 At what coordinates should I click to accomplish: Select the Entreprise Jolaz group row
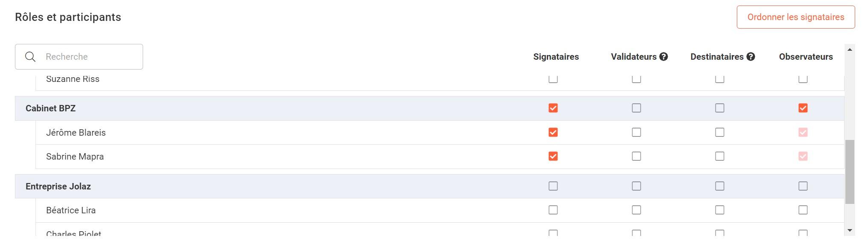(430, 186)
